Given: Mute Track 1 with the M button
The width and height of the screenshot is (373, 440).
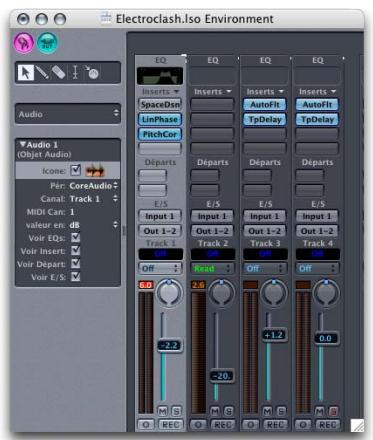Looking at the screenshot, I should point(162,411).
